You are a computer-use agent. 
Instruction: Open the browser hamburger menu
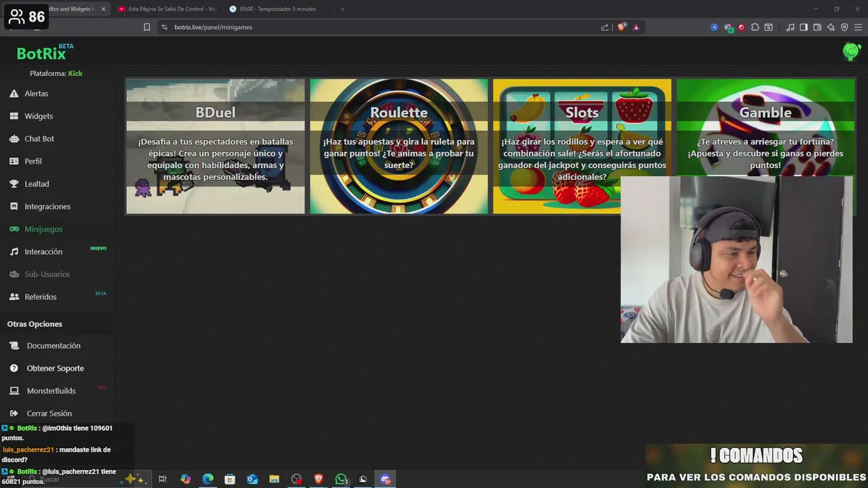[x=858, y=27]
